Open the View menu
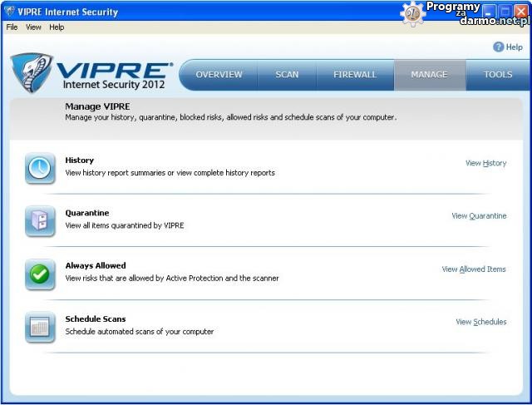Image resolution: width=532 pixels, height=405 pixels. tap(33, 27)
